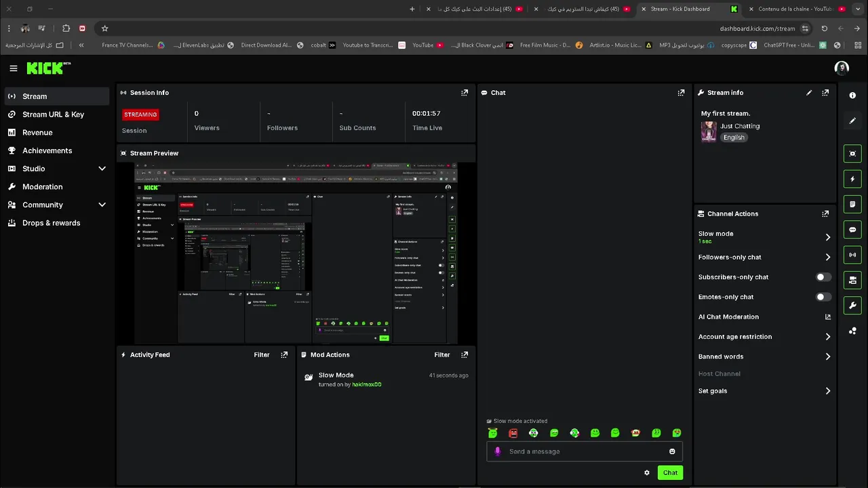
Task: Open new browser tab plus button
Action: (x=412, y=9)
